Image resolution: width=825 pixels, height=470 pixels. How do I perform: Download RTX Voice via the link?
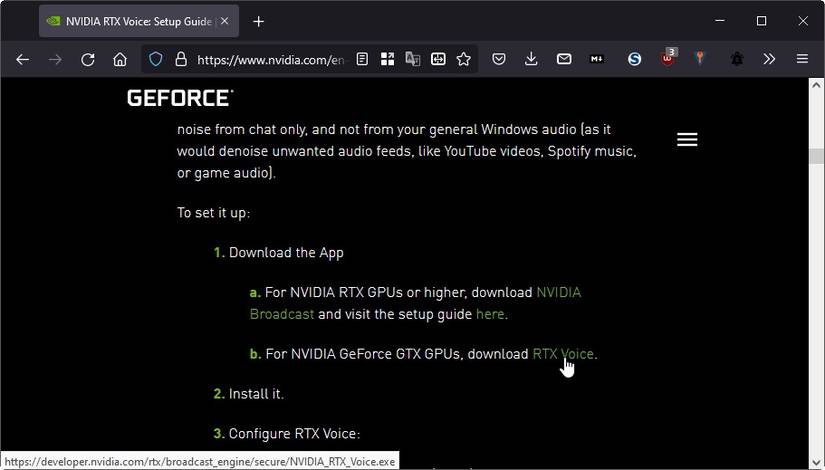pyautogui.click(x=563, y=354)
